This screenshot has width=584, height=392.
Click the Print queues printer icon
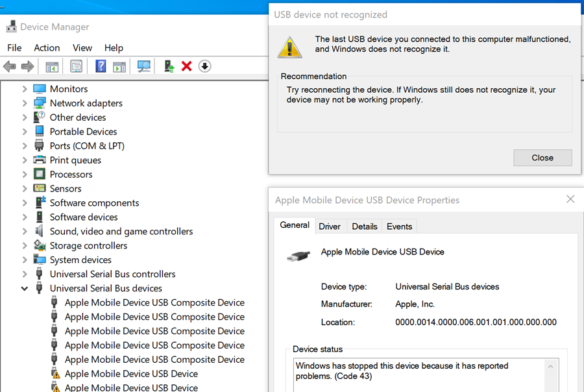[x=39, y=160]
